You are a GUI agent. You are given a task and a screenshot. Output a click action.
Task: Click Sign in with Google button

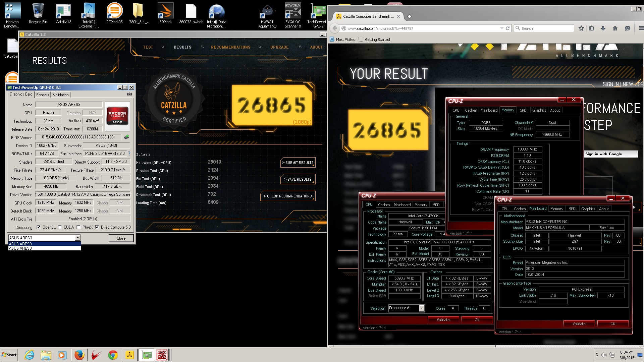click(x=611, y=154)
